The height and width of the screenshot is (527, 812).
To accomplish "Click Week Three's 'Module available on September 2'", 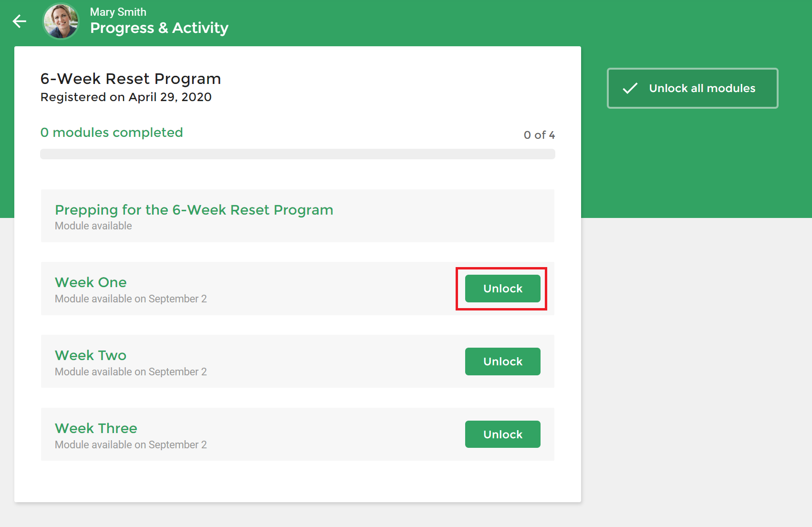I will coord(131,445).
